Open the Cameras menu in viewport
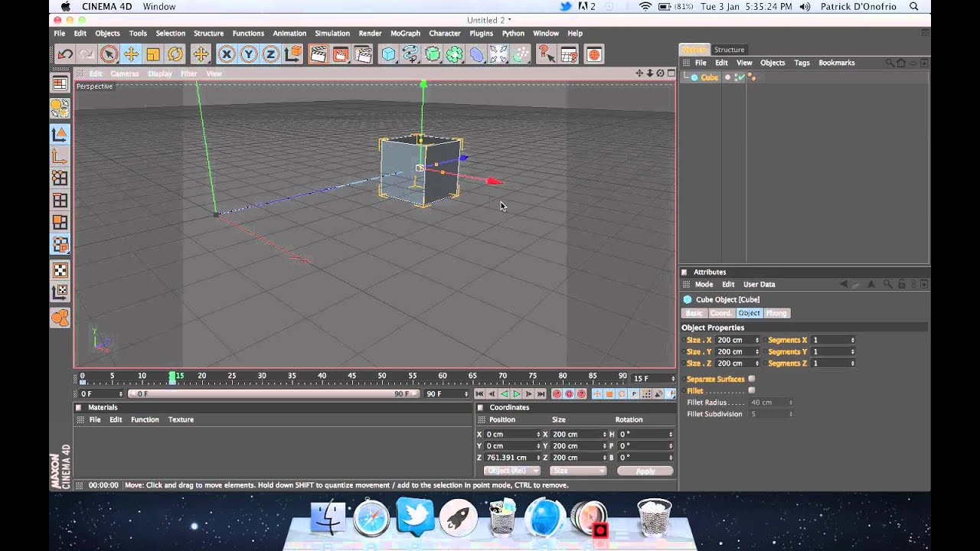This screenshot has width=980, height=551. 125,74
